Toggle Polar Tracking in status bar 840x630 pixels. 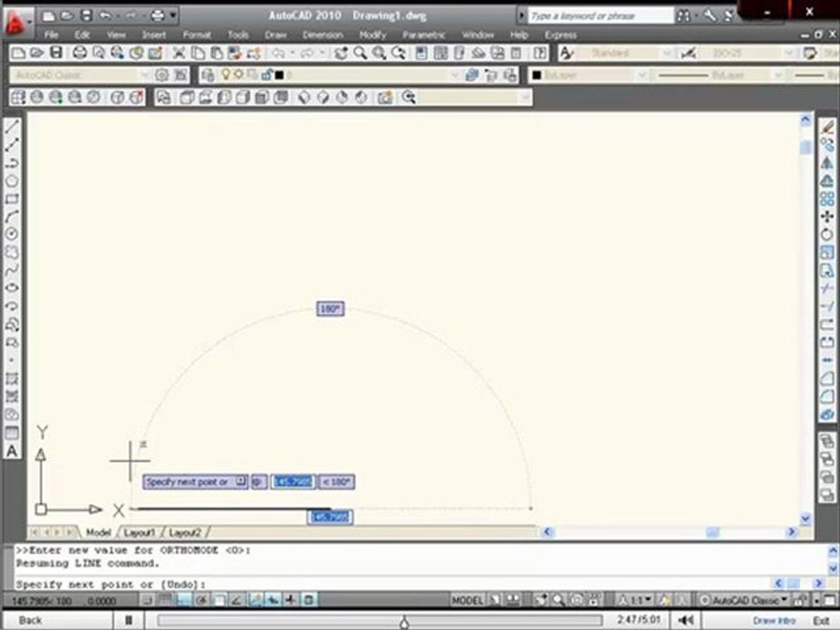pos(201,600)
